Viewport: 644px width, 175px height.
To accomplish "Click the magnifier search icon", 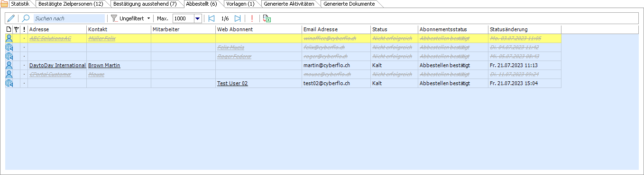I will point(26,18).
